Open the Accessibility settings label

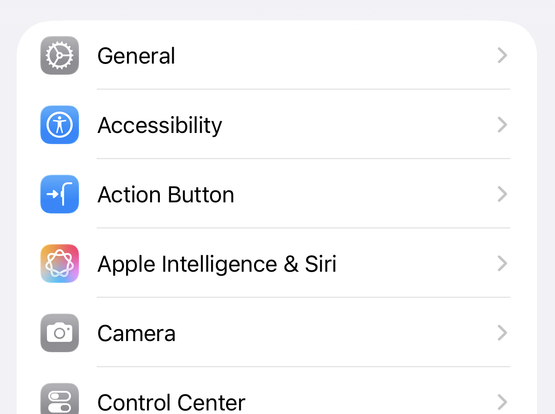point(160,126)
